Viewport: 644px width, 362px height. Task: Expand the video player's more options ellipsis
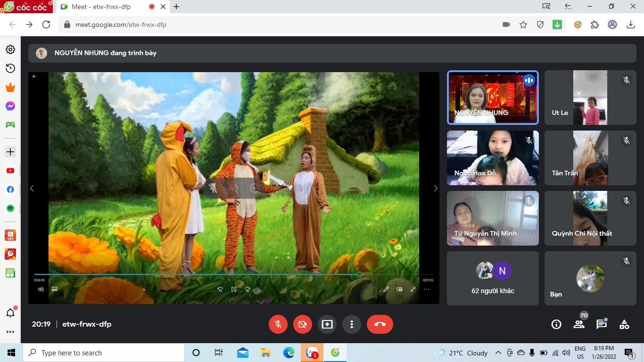coord(426,289)
